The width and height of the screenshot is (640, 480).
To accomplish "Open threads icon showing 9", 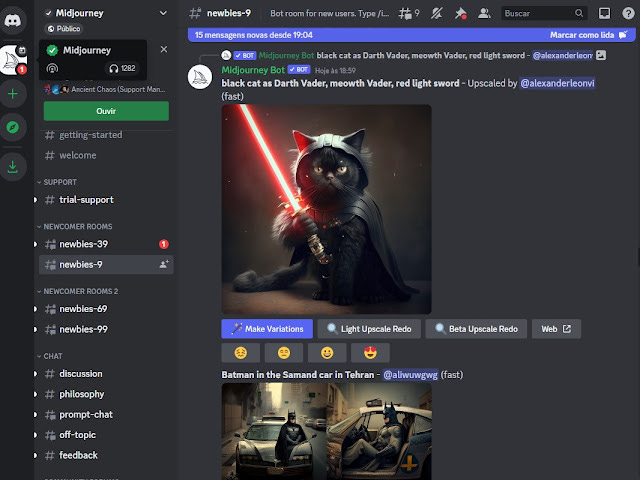I will click(x=409, y=13).
